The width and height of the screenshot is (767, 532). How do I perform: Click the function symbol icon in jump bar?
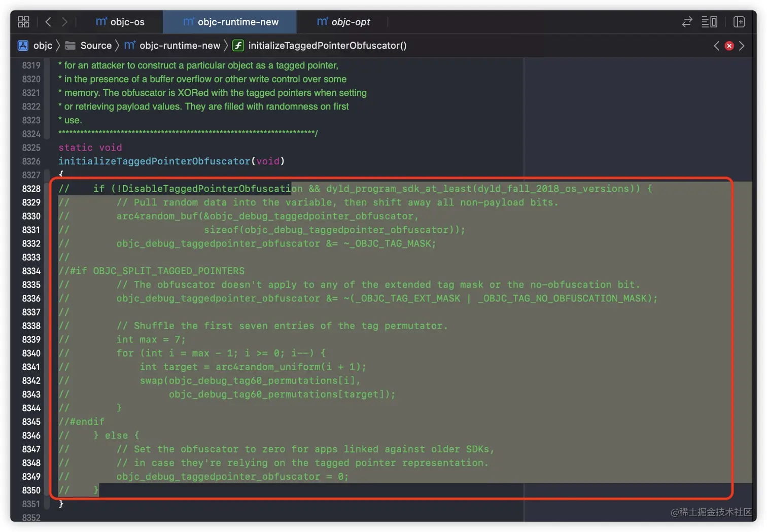(238, 46)
